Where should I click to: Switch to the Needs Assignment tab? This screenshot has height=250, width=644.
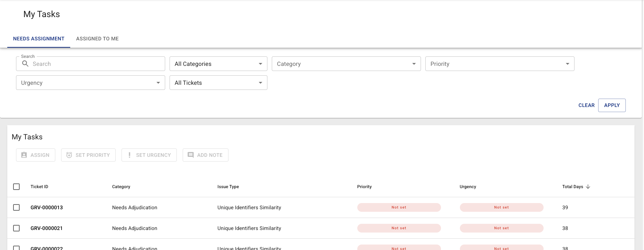tap(39, 39)
